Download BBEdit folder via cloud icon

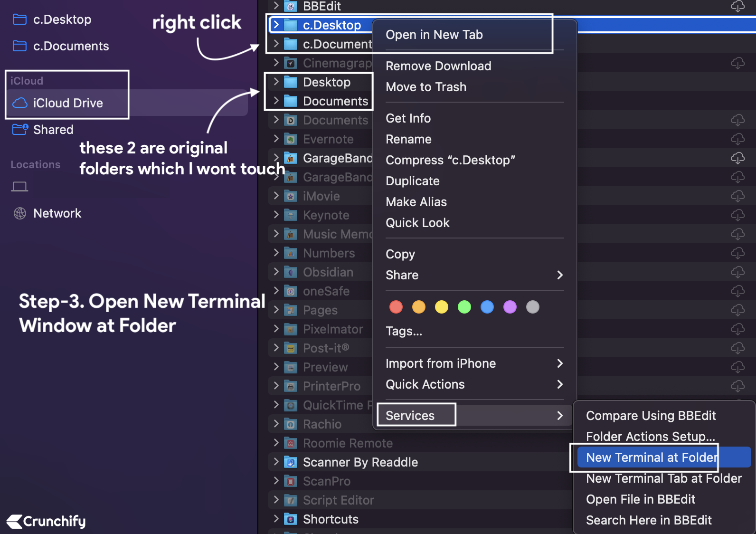pyautogui.click(x=737, y=6)
